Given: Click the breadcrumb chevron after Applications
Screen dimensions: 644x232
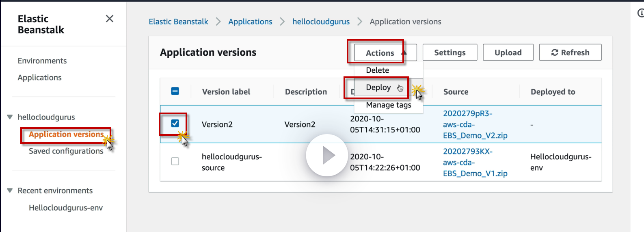Looking at the screenshot, I should click(x=283, y=22).
